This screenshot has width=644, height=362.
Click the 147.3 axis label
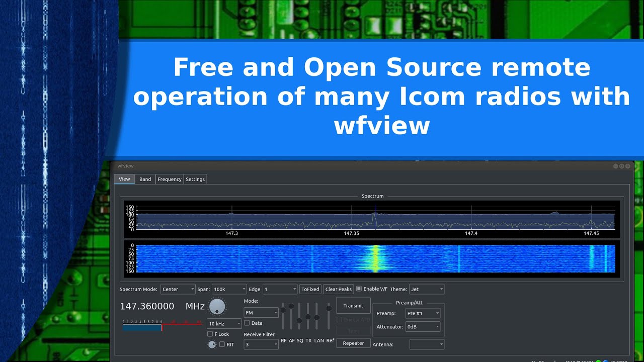pyautogui.click(x=232, y=233)
